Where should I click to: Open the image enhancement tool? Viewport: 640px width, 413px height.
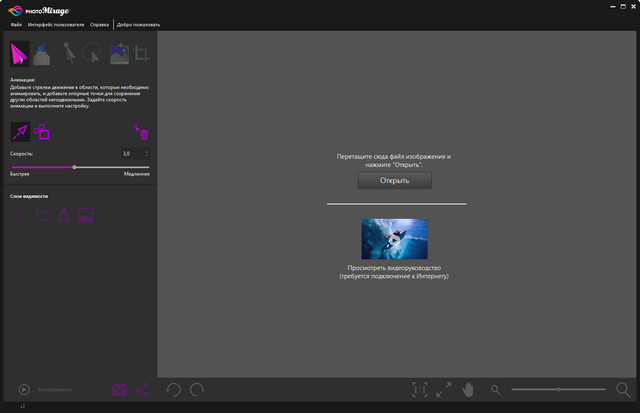[x=119, y=54]
